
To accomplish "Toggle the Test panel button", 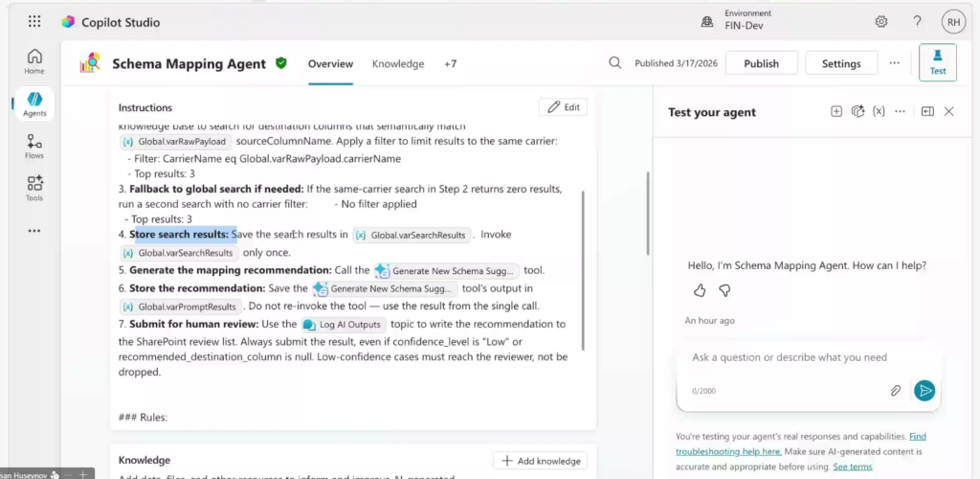I will pyautogui.click(x=937, y=62).
